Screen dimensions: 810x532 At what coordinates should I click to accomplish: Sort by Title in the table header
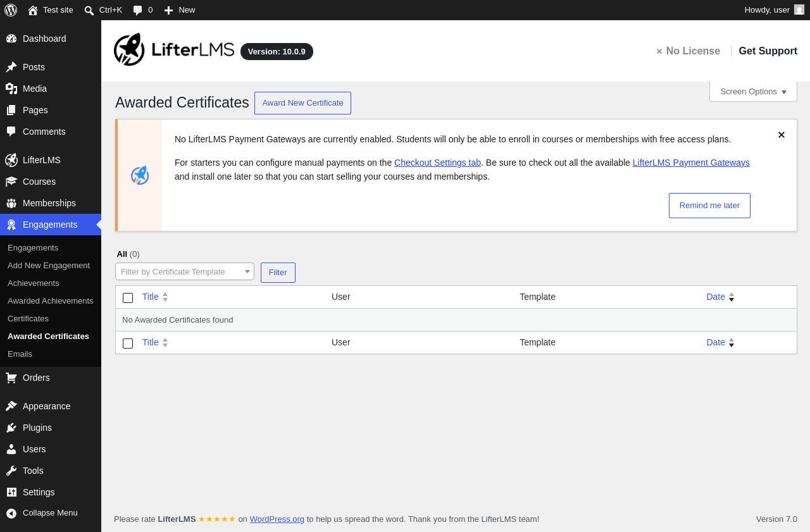(155, 297)
